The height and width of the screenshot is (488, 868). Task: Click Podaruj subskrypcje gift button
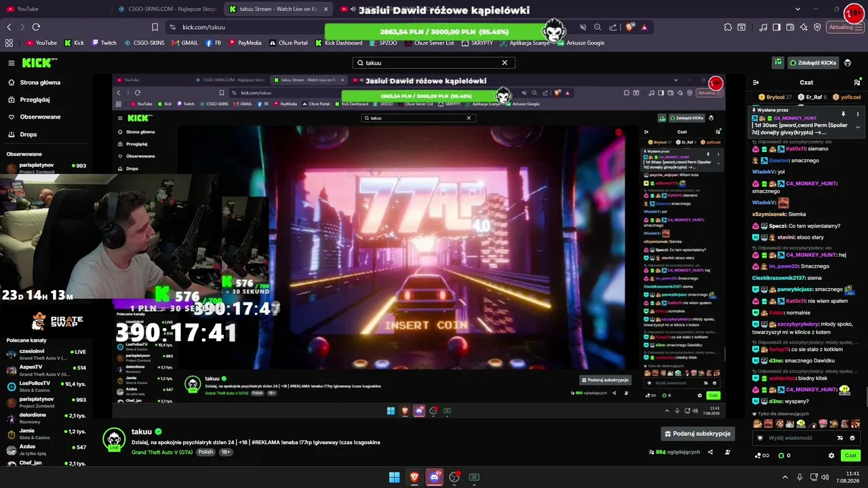(x=698, y=434)
